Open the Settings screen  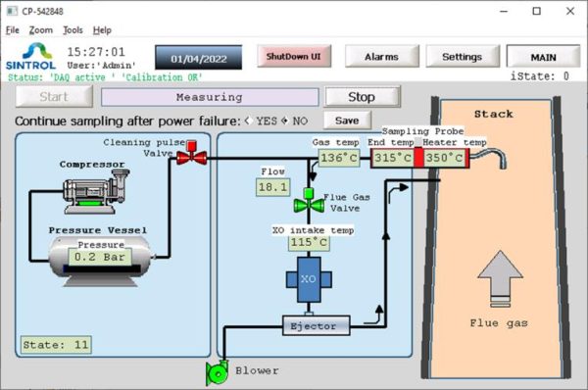(463, 57)
